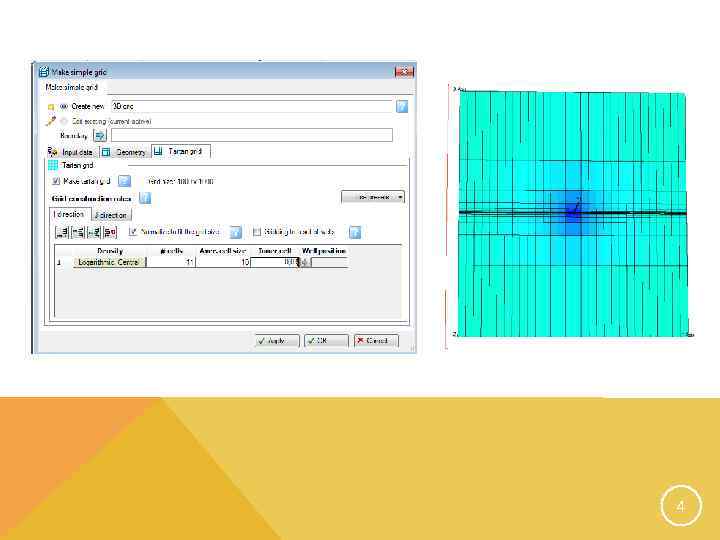Click the Inner cell input in row 1
This screenshot has width=720, height=540.
coord(275,262)
